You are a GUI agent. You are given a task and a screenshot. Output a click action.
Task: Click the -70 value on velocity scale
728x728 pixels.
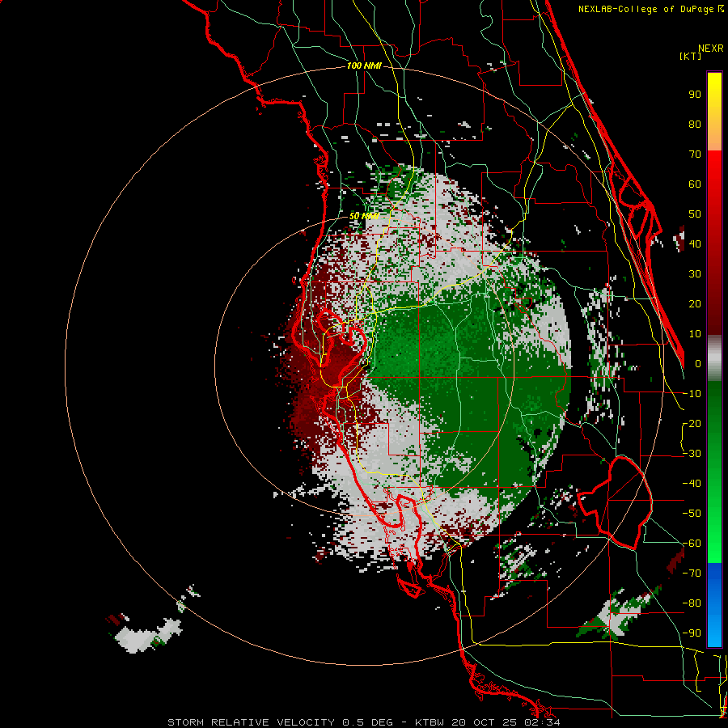click(692, 574)
